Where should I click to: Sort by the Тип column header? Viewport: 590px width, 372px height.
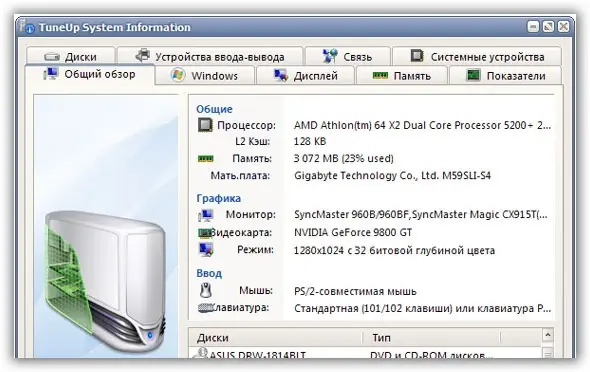432,337
